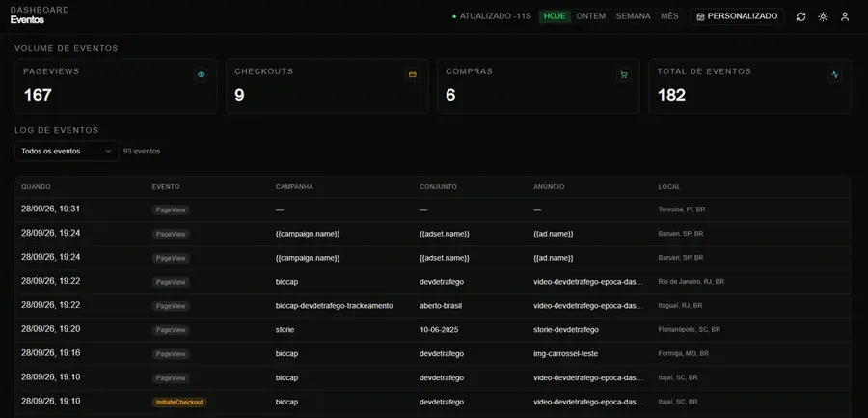Click the Rio de Janeiro, RJ, BR location
The image size is (868, 418).
tap(691, 282)
